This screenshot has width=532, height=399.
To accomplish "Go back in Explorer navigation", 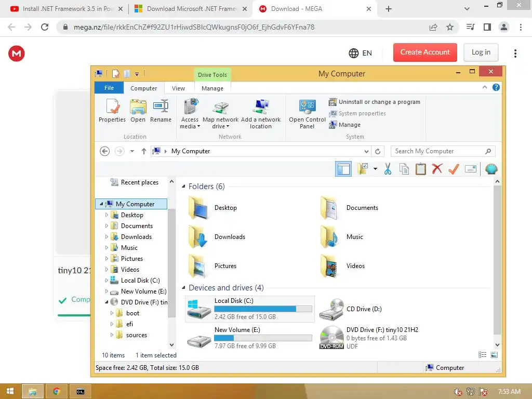I will pyautogui.click(x=105, y=151).
